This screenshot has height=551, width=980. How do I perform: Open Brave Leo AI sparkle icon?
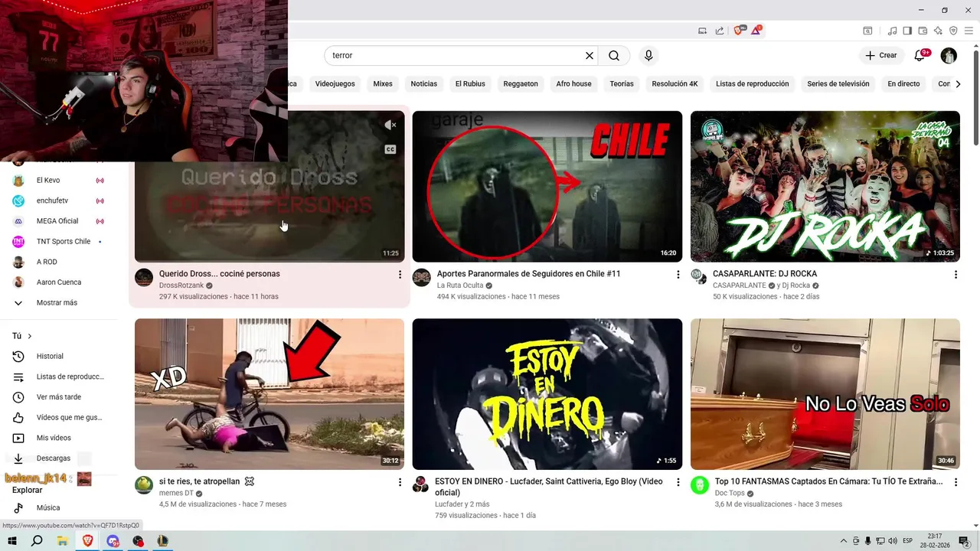pos(938,31)
